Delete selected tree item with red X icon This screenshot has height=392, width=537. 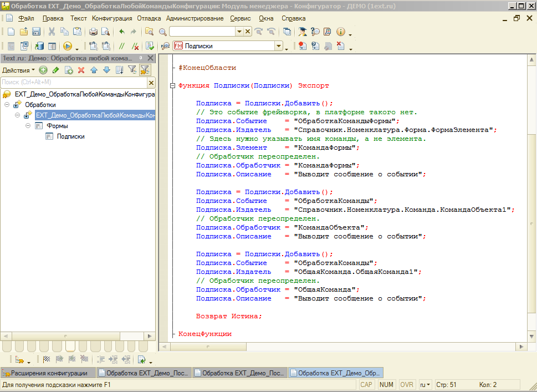click(x=81, y=70)
